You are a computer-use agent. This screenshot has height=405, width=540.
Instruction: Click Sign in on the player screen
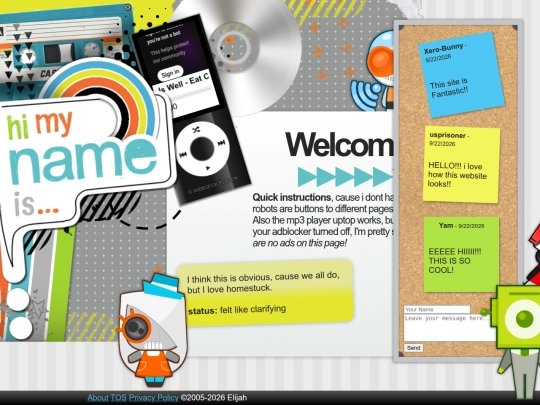pyautogui.click(x=170, y=73)
